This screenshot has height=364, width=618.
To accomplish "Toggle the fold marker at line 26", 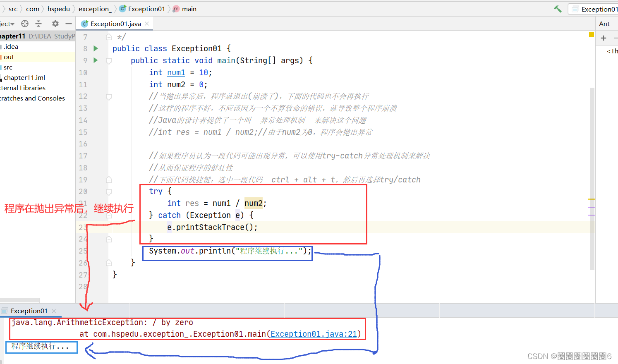I will tap(109, 263).
